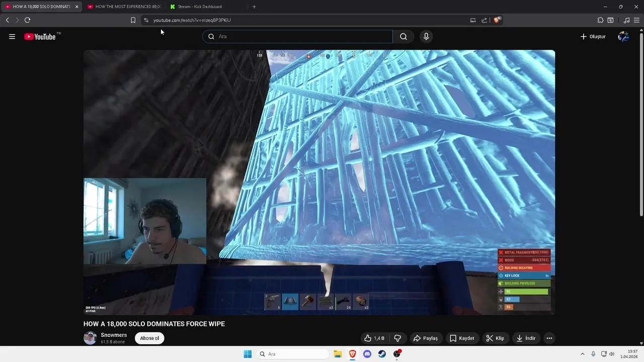Click the 61,5 B abone subscriber count
The width and height of the screenshot is (644, 362).
click(x=113, y=342)
